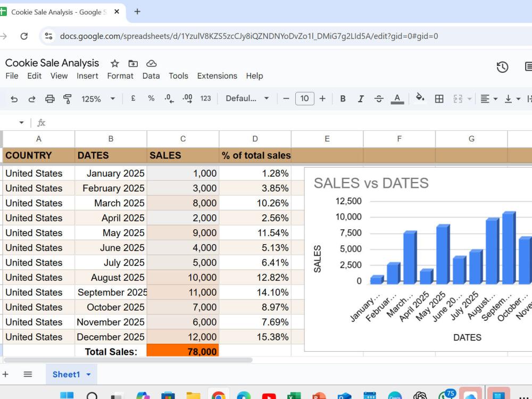Click the Redo arrow icon
Image resolution: width=532 pixels, height=399 pixels.
(32, 99)
